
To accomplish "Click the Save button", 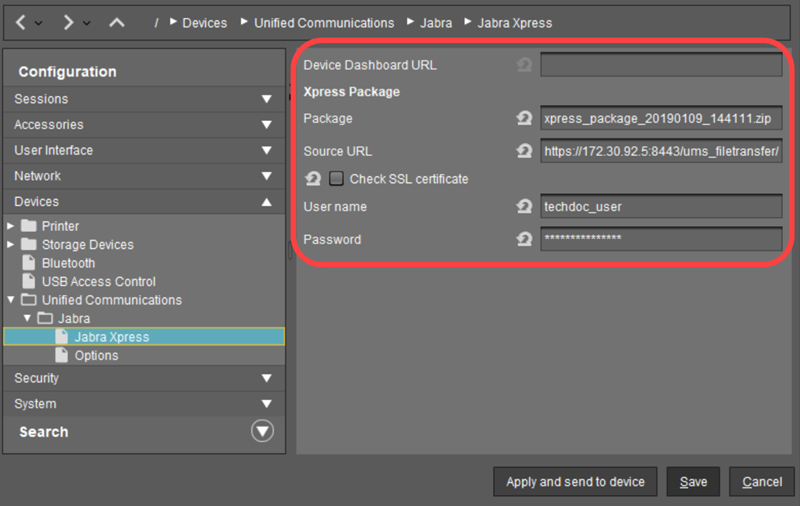I will pos(693,482).
